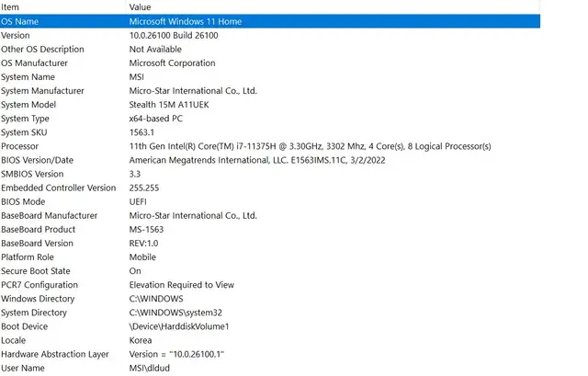Click the 3.3 SMBIOS value

coord(135,174)
